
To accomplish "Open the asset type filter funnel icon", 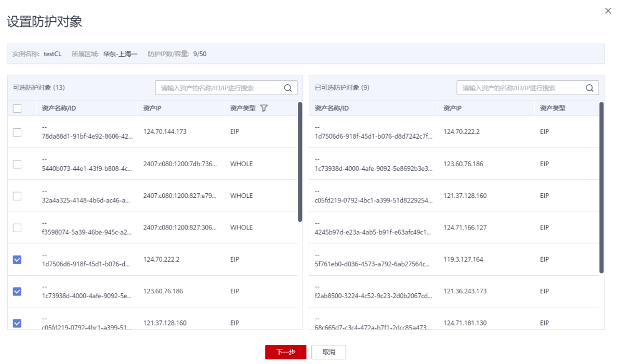I will click(x=264, y=108).
